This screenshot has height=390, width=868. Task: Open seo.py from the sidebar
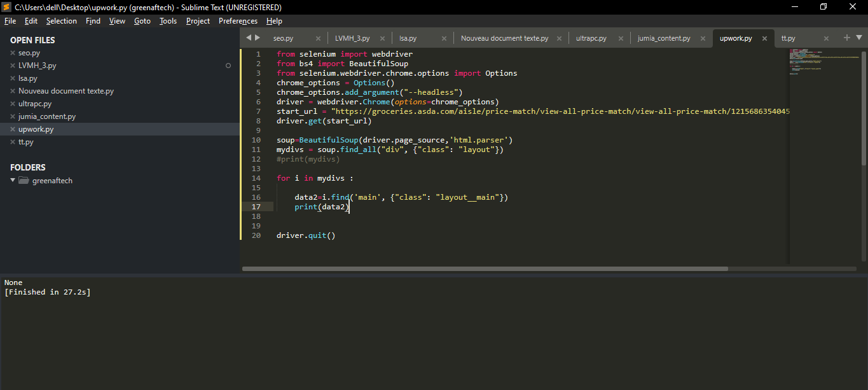pyautogui.click(x=29, y=53)
